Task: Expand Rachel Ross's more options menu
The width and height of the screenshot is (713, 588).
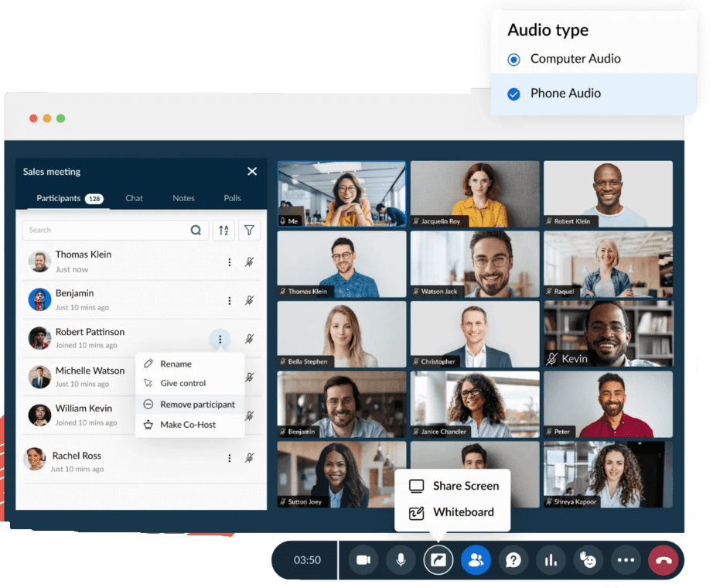Action: (x=229, y=458)
